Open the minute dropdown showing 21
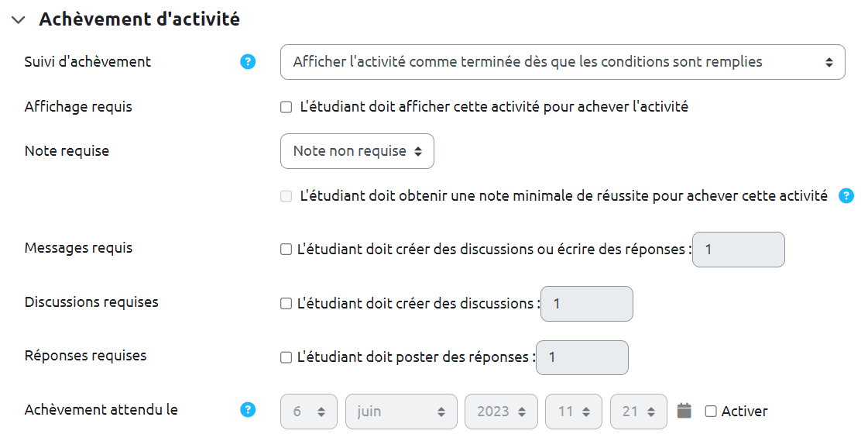Image resolution: width=868 pixels, height=441 pixels. pos(638,412)
